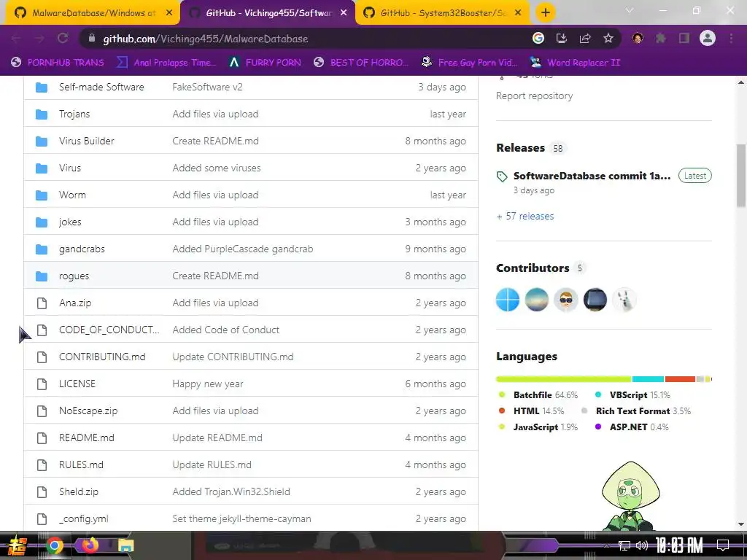Click the jokes folder icon
This screenshot has height=560, width=747.
pyautogui.click(x=42, y=222)
